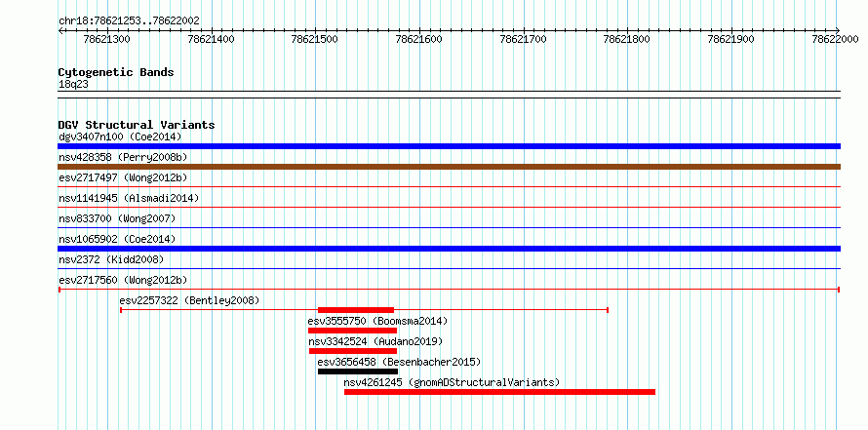The image size is (868, 430).
Task: Open nsv3342524 (Audano2019) variant label
Action: pos(375,341)
